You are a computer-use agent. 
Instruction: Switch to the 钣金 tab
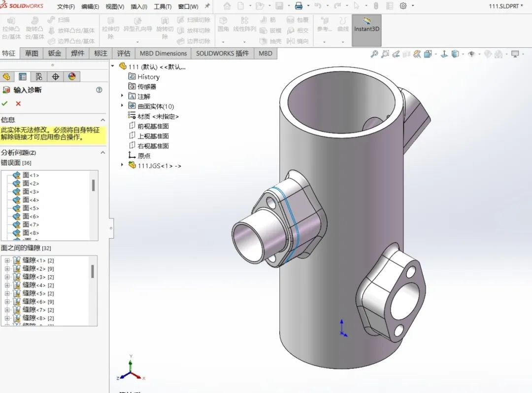(54, 53)
